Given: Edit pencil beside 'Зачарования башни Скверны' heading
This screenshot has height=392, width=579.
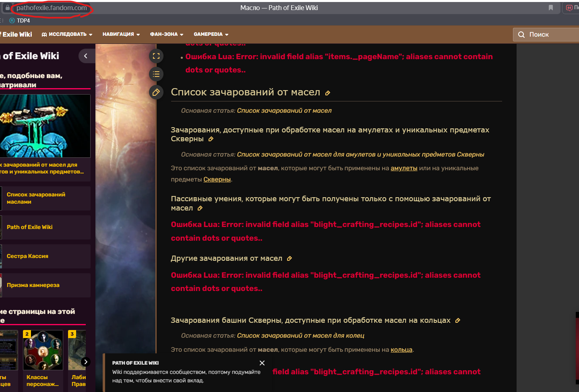Looking at the screenshot, I should [x=457, y=321].
